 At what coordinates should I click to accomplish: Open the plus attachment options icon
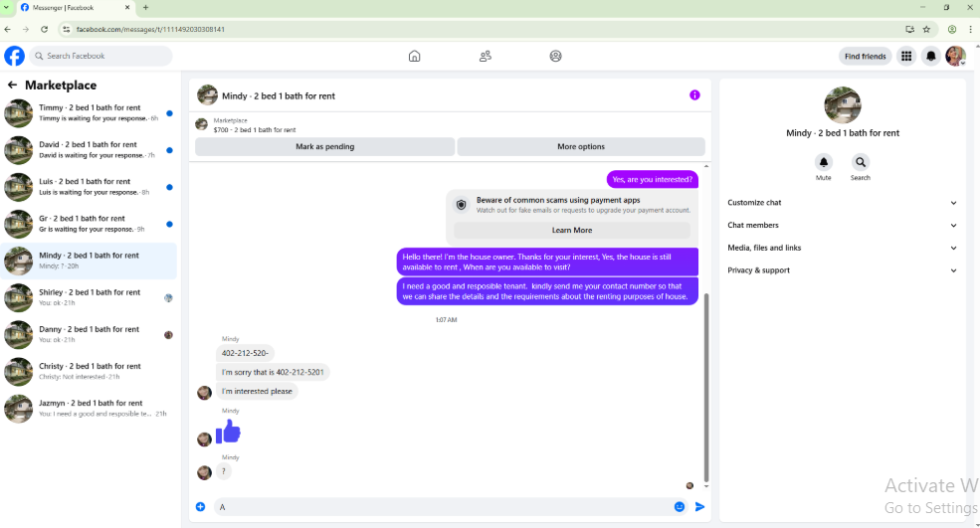201,507
